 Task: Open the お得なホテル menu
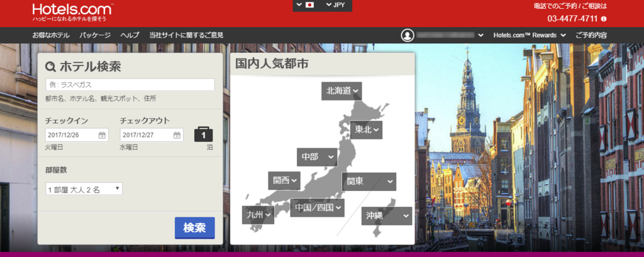click(x=52, y=35)
